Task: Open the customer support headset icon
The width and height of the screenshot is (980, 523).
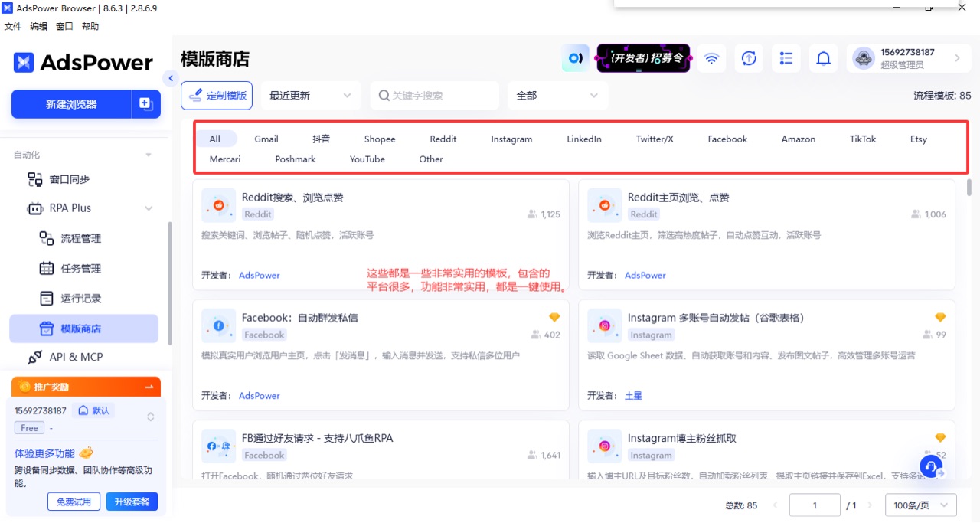Action: (x=931, y=466)
